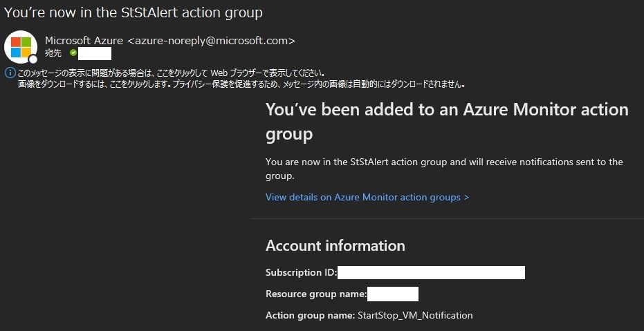Click the email subject title line
Image resolution: width=644 pixels, height=331 pixels.
[x=134, y=12]
